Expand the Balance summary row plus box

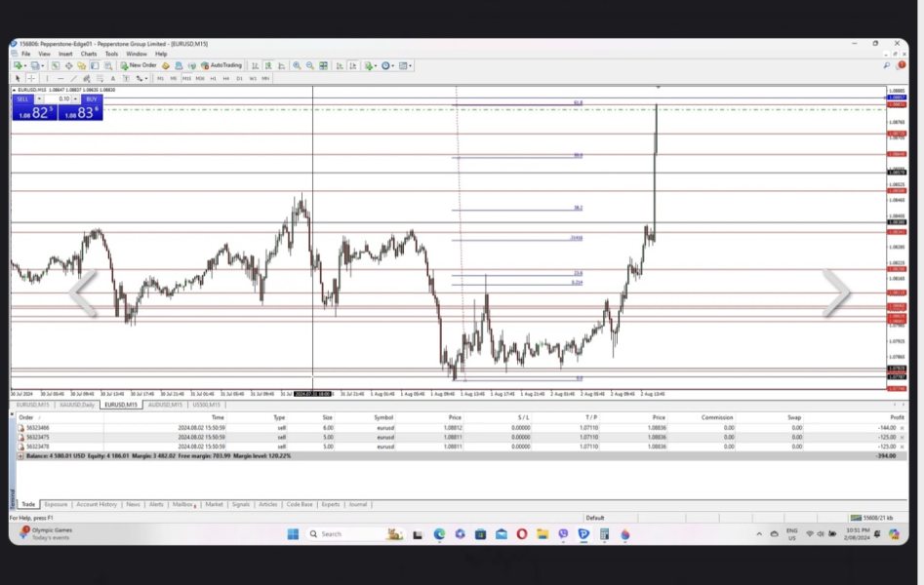[x=20, y=456]
